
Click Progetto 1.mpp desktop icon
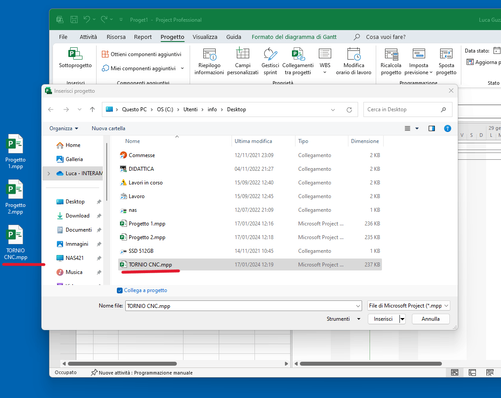point(15,151)
